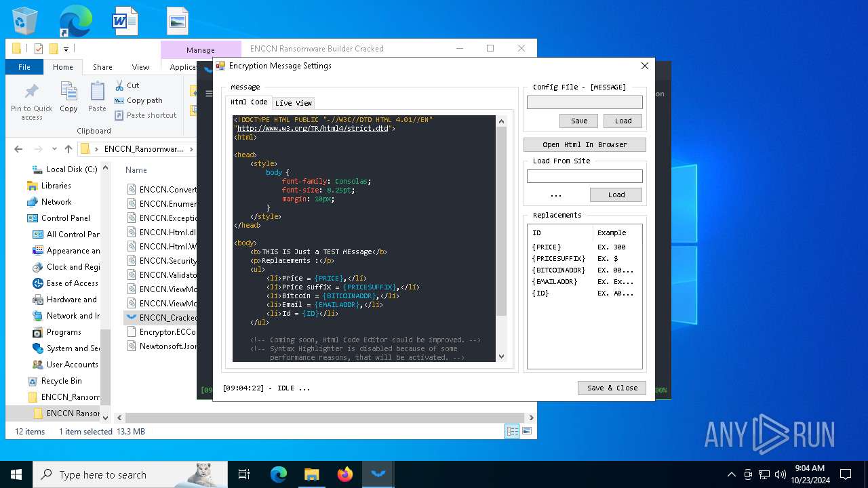This screenshot has height=488, width=868.
Task: Click the ID column header in Replacements
Action: pyautogui.click(x=560, y=232)
